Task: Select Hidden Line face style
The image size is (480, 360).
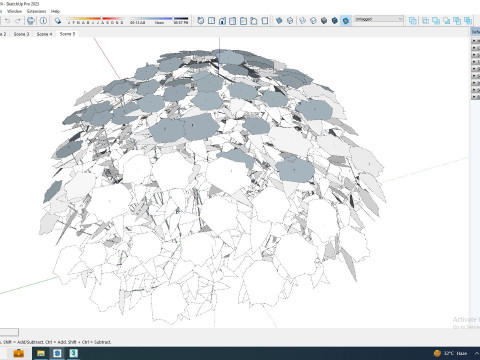Action: coord(313,21)
